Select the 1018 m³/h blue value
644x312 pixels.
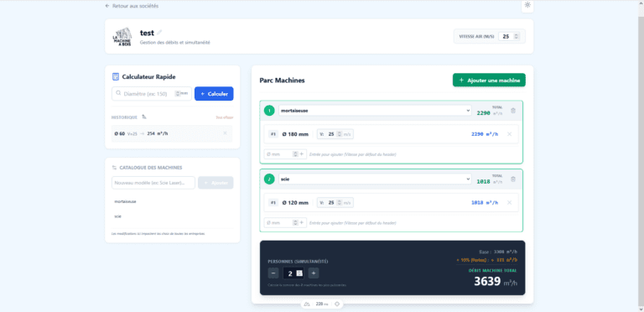point(485,202)
